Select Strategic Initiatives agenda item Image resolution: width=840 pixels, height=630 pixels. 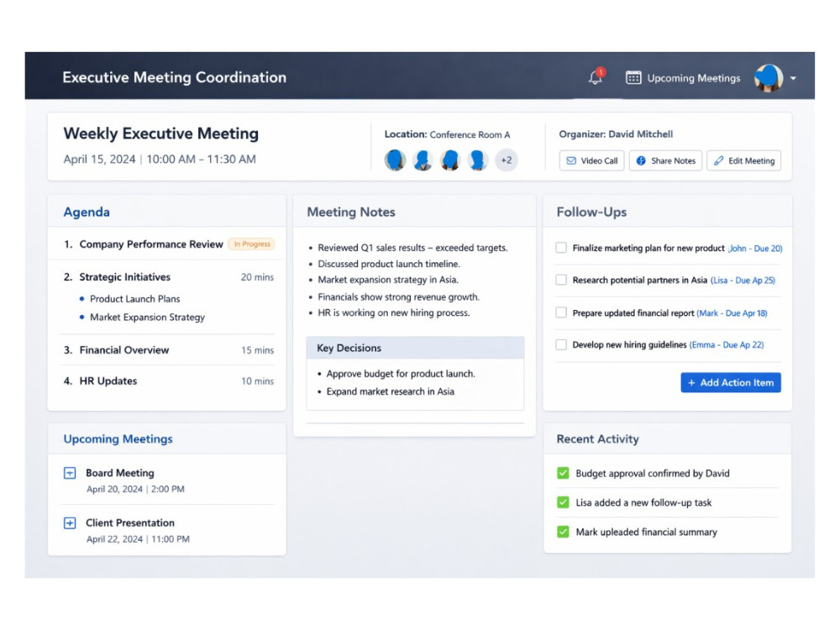coord(125,277)
